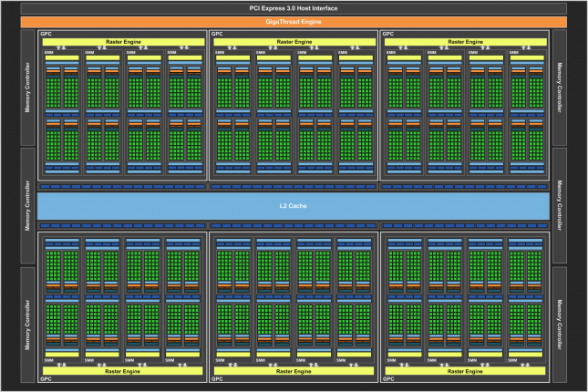Click Raster Engine bar in bottom-left GPC

click(123, 371)
